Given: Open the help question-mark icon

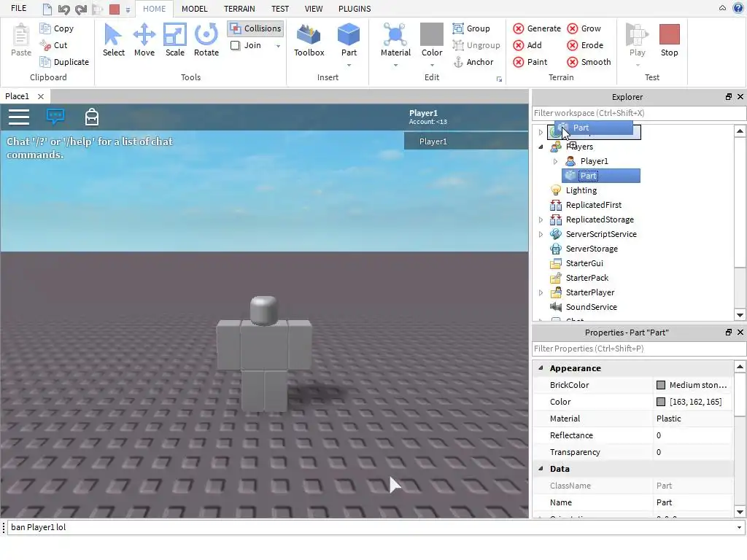Looking at the screenshot, I should point(738,8).
